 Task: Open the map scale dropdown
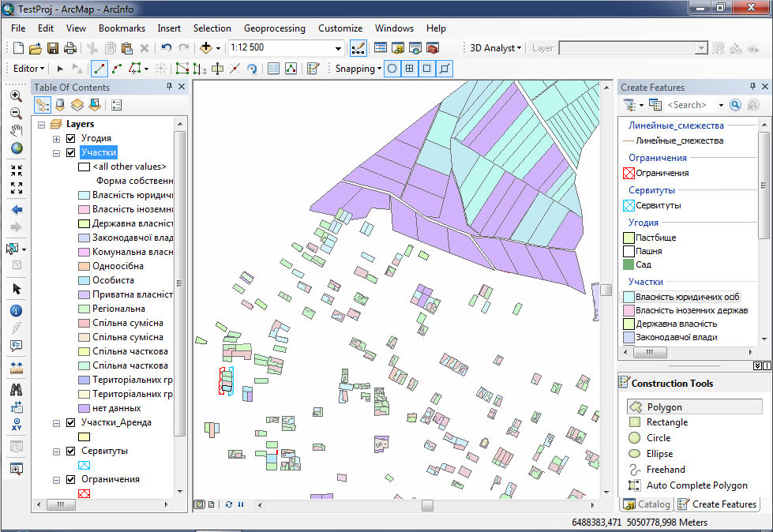pyautogui.click(x=339, y=48)
